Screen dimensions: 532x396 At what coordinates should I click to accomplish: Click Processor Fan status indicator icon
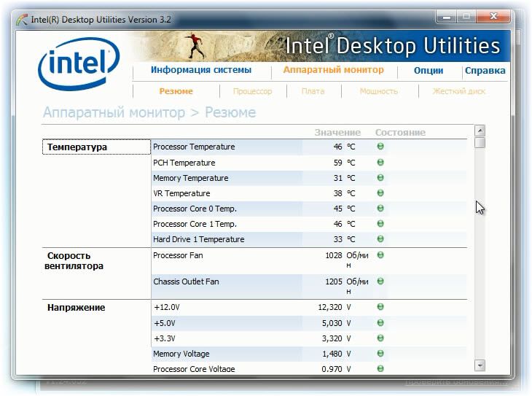(x=380, y=255)
